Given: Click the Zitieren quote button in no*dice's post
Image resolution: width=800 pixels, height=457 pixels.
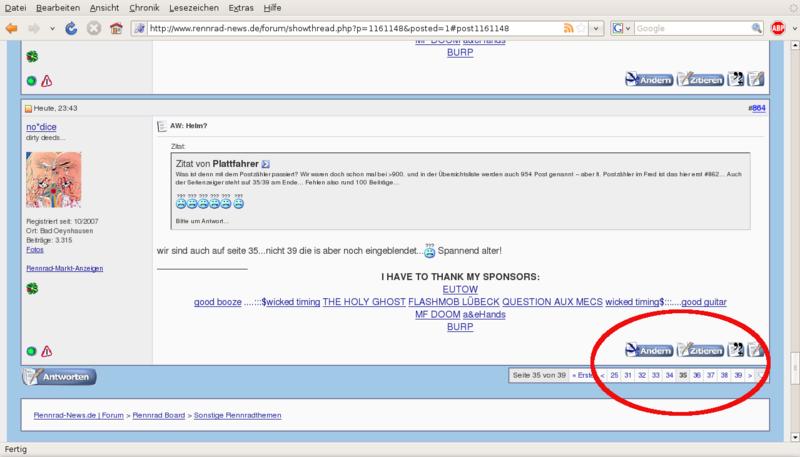Looking at the screenshot, I should [699, 350].
